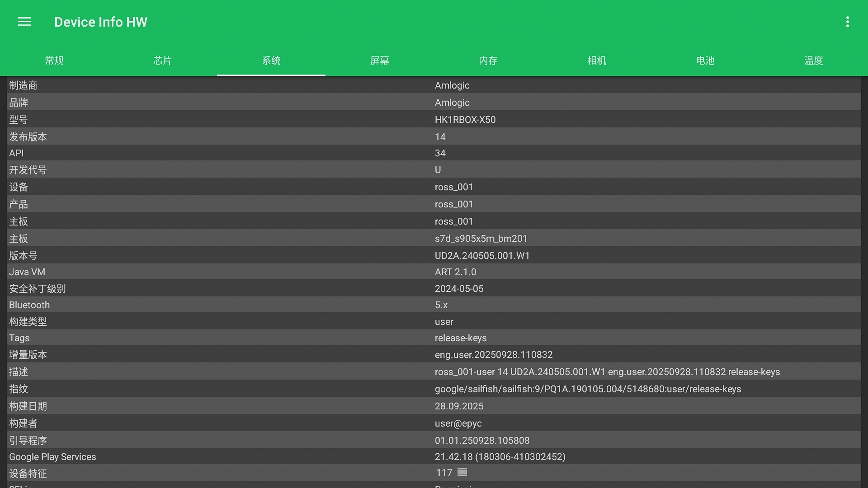Click the 制造商 row label
This screenshot has height=488, width=868.
(23, 85)
